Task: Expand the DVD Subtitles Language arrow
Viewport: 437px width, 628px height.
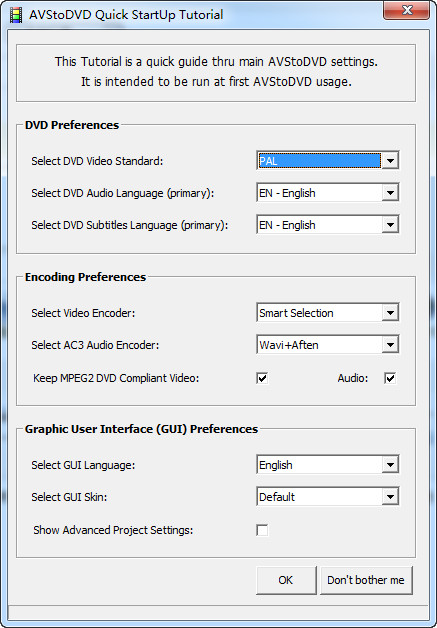Action: click(x=390, y=225)
